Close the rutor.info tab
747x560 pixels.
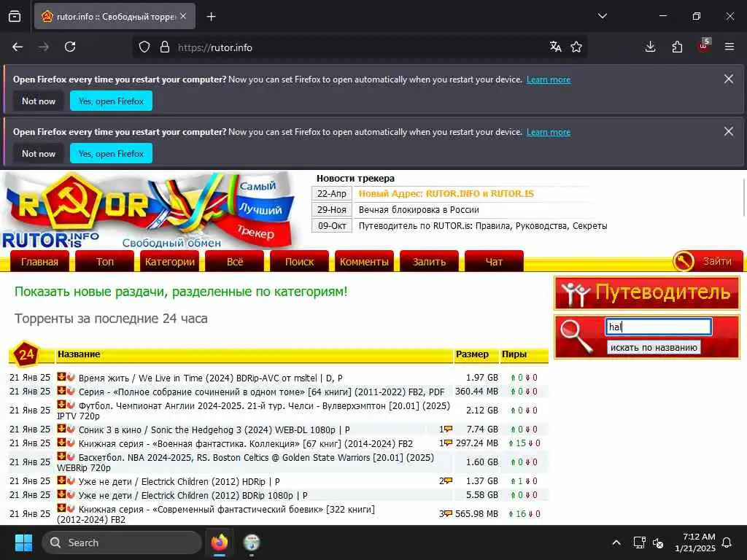coord(183,16)
